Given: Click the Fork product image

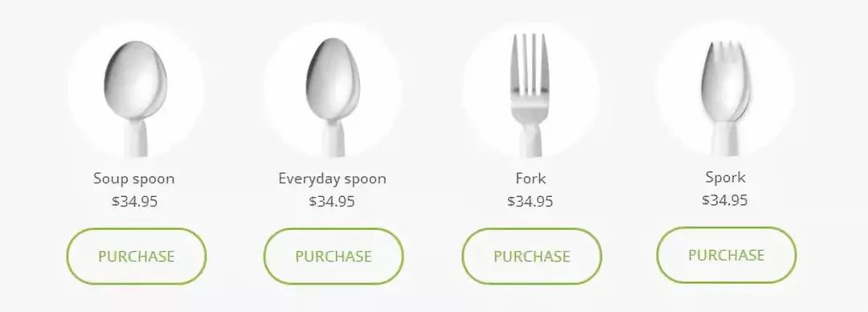Looking at the screenshot, I should point(530,92).
